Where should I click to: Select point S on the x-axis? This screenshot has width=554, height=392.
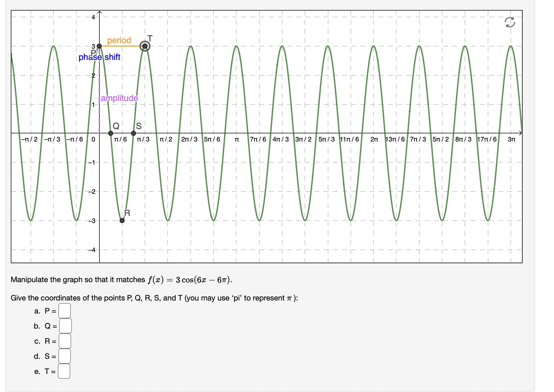[133, 133]
